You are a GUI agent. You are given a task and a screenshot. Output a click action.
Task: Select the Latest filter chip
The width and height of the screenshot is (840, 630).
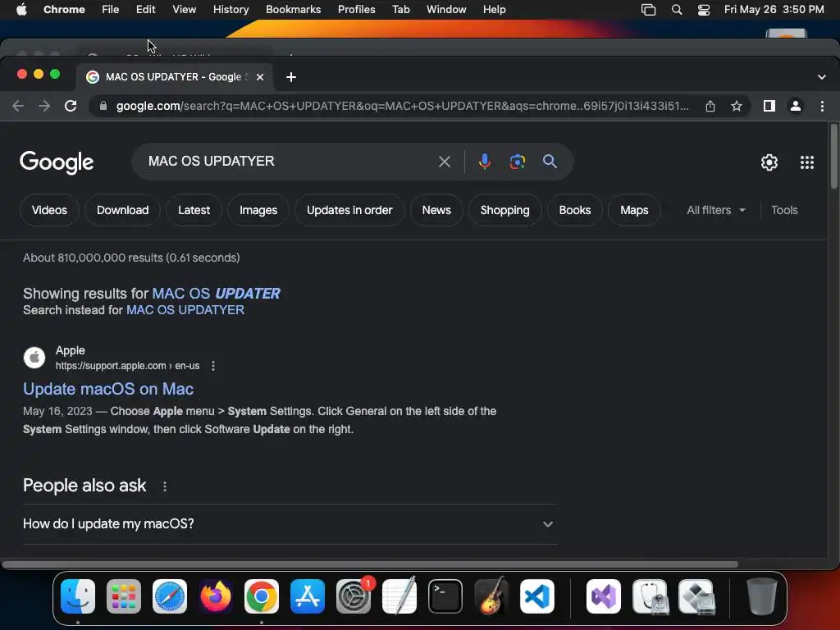pyautogui.click(x=194, y=210)
